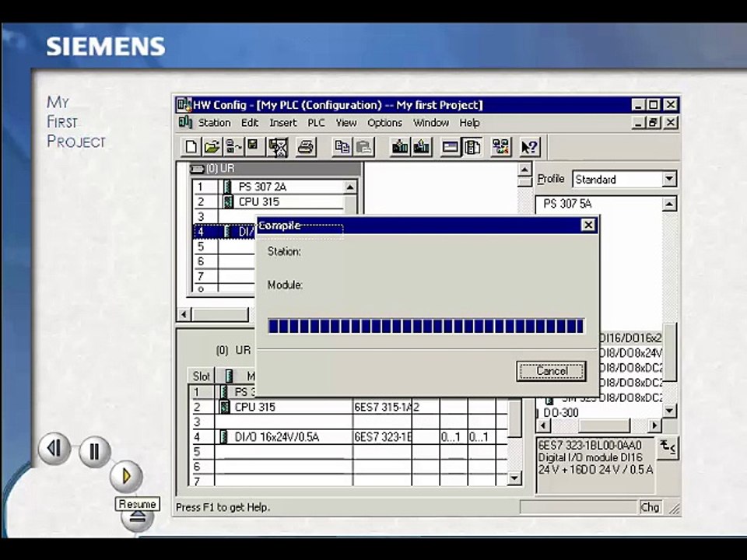This screenshot has height=560, width=747.
Task: Click the Print toolbar icon
Action: tap(305, 147)
